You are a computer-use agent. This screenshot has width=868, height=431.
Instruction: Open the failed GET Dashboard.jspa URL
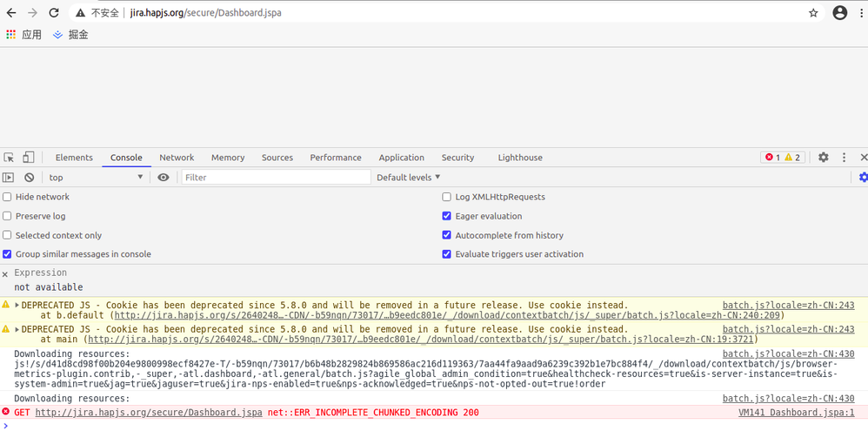tap(149, 412)
